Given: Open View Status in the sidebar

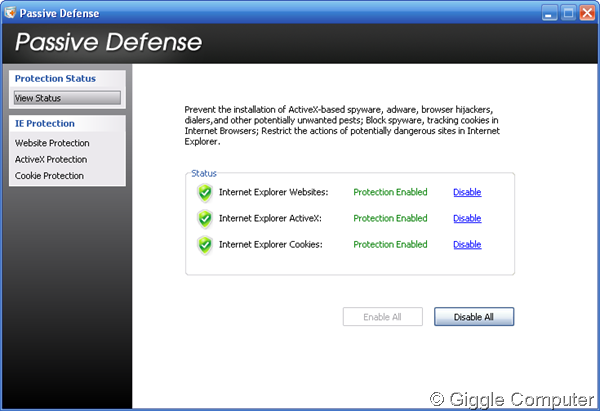Looking at the screenshot, I should (67, 98).
